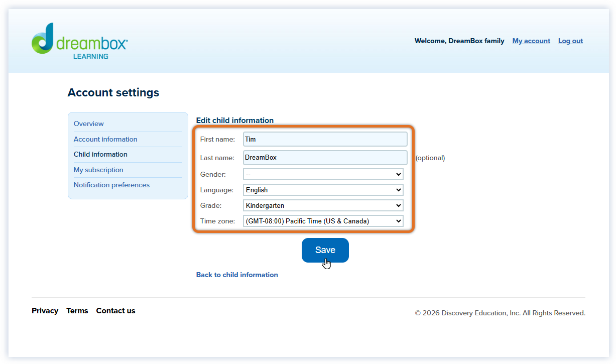Viewport: 616px width, 364px height.
Task: Click the Account settings heading
Action: 113,92
